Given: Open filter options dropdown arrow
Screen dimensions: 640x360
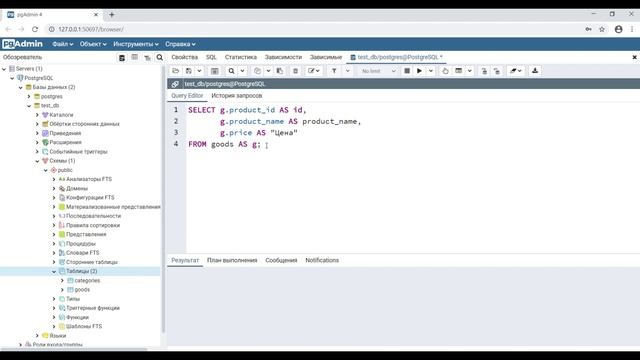Looking at the screenshot, I should click(347, 71).
